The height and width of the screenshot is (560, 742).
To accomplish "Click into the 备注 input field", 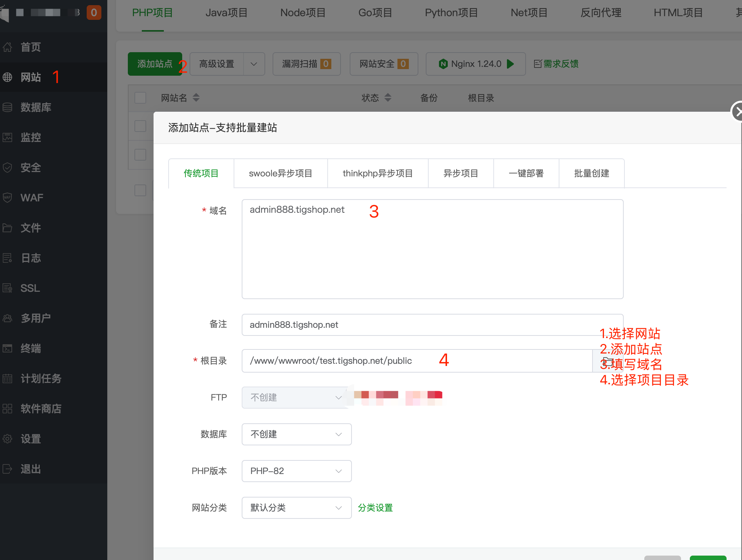I will (x=433, y=325).
